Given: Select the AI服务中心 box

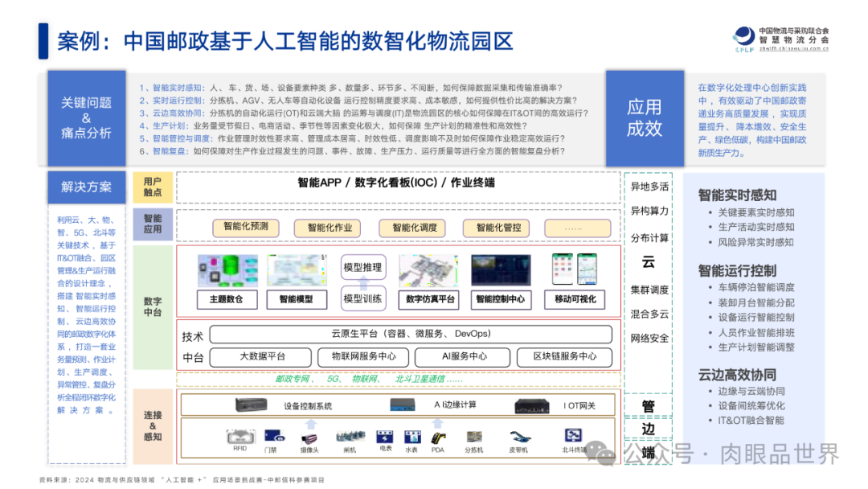Looking at the screenshot, I should click(x=462, y=357).
